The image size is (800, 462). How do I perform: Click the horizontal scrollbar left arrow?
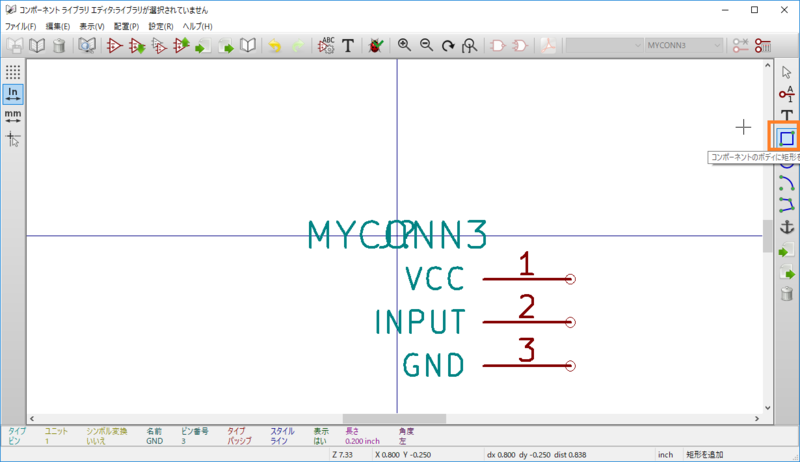pos(32,419)
